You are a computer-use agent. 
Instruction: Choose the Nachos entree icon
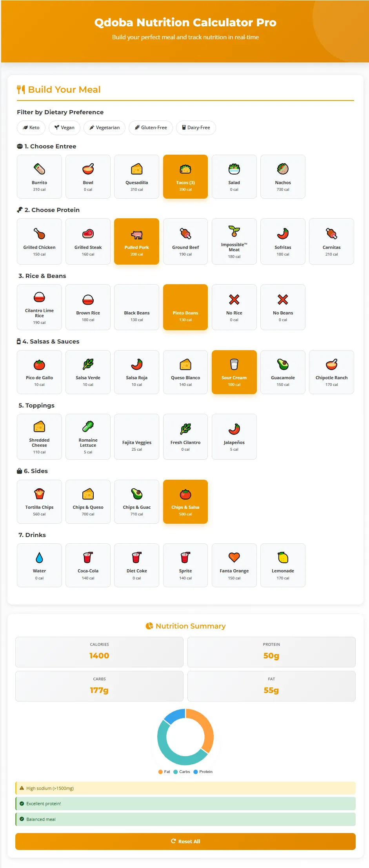pyautogui.click(x=283, y=169)
